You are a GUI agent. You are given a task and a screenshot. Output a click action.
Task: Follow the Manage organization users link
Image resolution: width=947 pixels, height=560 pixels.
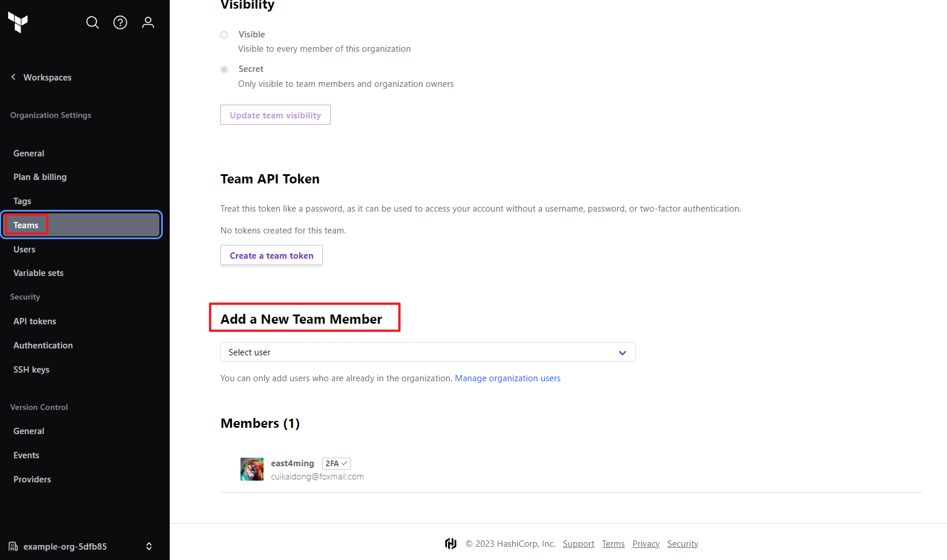tap(508, 378)
